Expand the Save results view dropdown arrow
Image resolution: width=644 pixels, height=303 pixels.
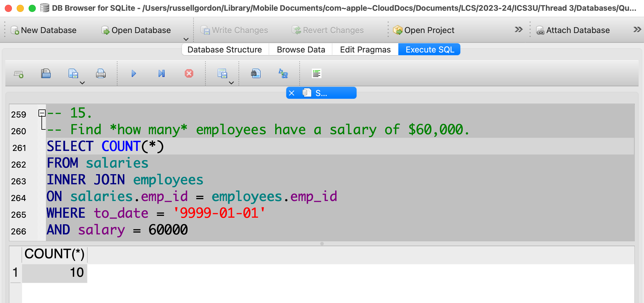231,83
